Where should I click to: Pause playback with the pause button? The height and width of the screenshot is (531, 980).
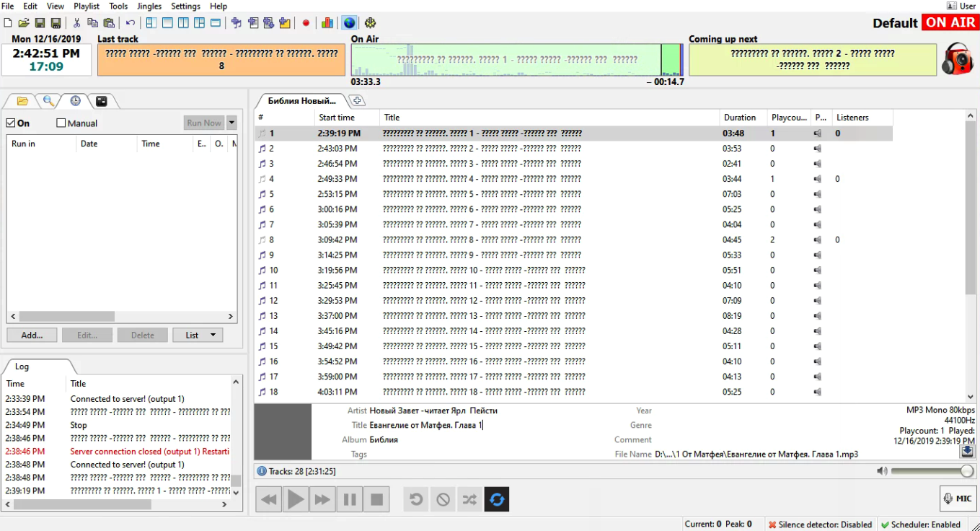click(350, 499)
